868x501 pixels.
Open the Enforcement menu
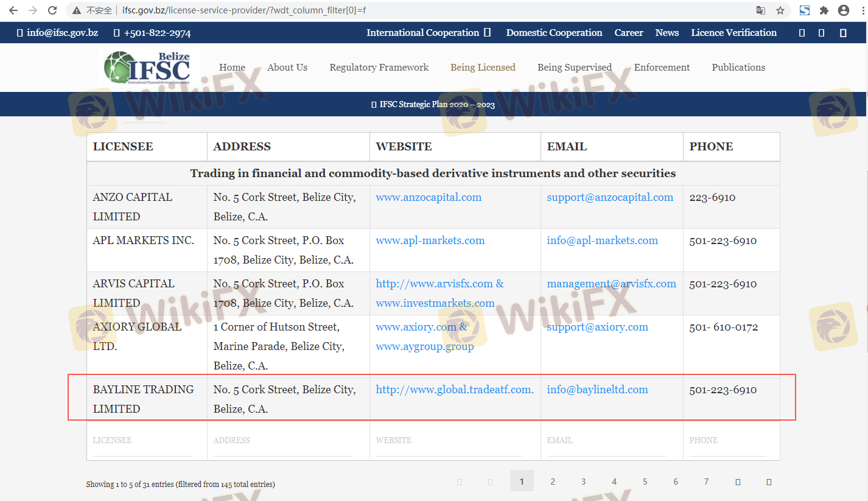pyautogui.click(x=662, y=68)
